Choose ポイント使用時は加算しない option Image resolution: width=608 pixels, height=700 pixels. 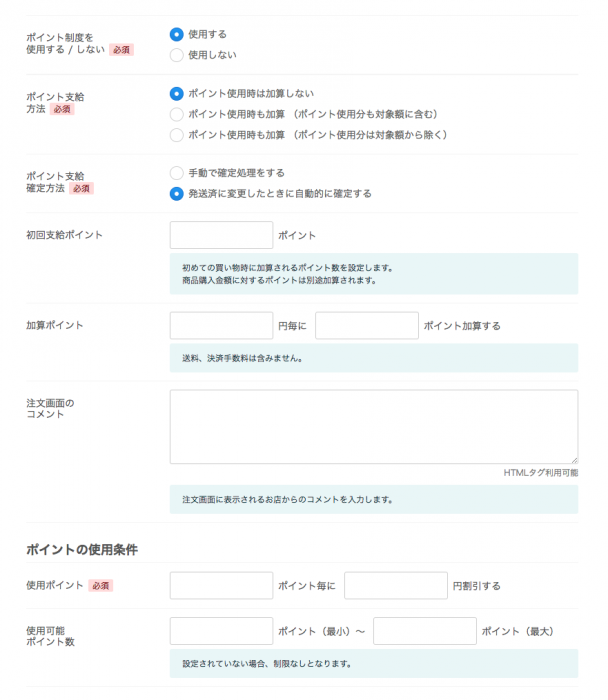[177, 94]
